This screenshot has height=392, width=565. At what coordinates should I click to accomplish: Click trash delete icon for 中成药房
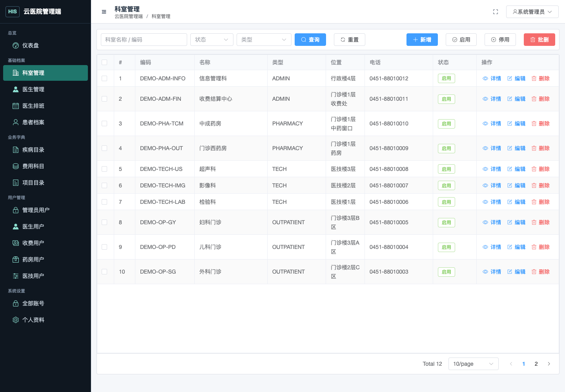click(x=534, y=123)
